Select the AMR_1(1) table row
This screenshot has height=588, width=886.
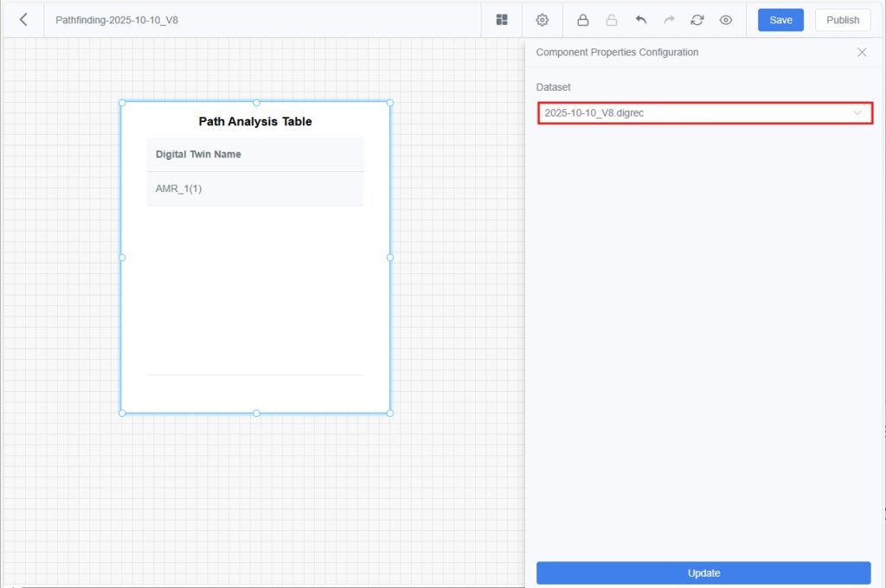pyautogui.click(x=254, y=189)
